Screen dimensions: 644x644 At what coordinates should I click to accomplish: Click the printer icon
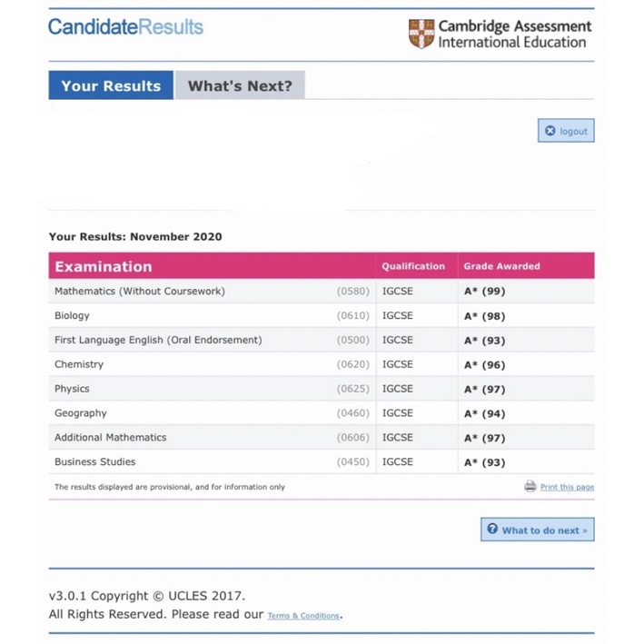[x=530, y=486]
